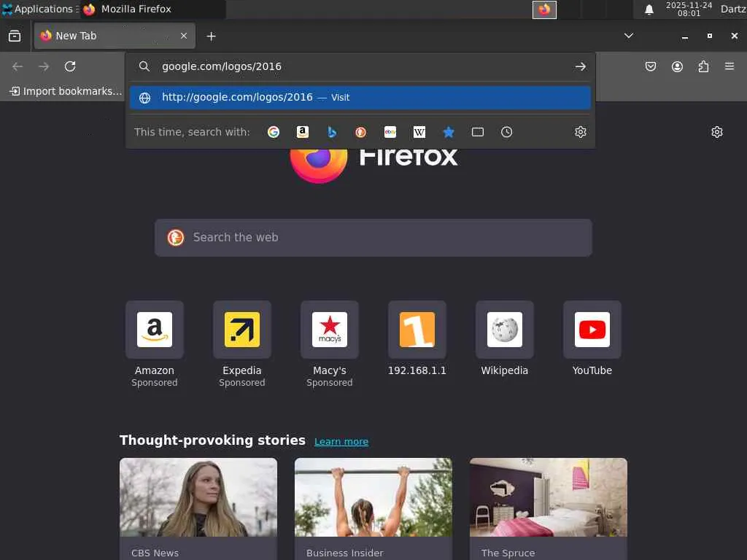
Task: Click Import bookmarks button
Action: [65, 91]
